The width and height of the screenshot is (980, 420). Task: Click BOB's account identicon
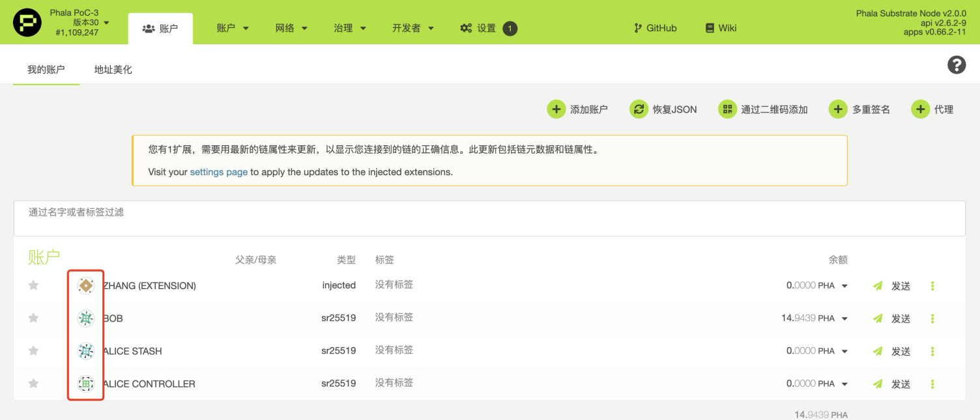point(85,318)
